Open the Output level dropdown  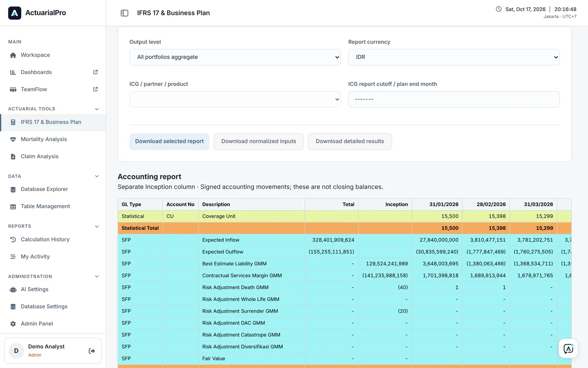pos(235,57)
